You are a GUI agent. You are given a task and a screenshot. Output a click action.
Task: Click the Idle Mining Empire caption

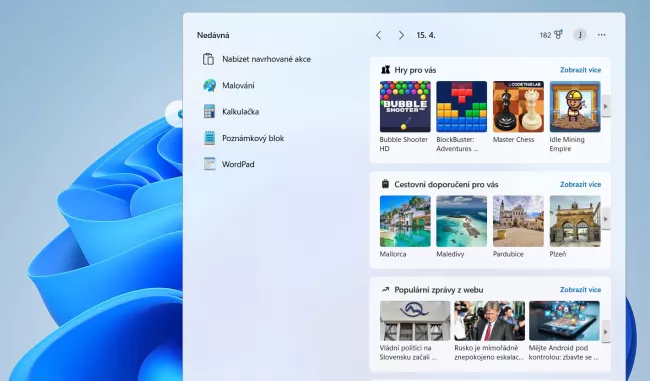(x=567, y=144)
